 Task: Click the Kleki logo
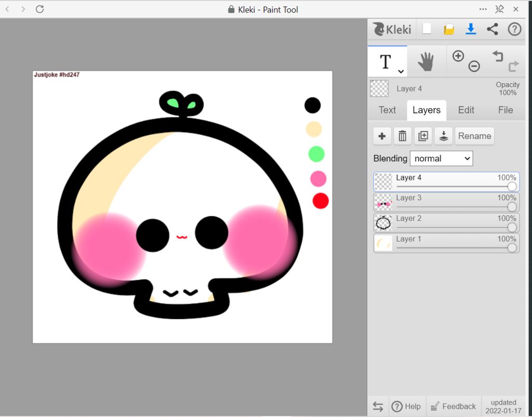pos(392,30)
